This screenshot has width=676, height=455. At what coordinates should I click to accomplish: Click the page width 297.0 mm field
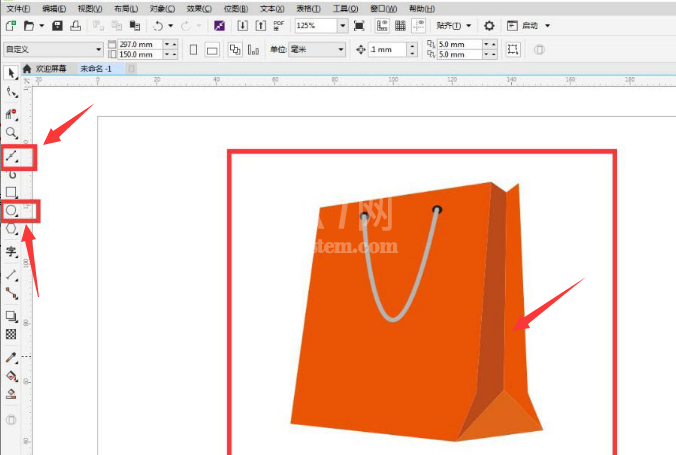[140, 44]
